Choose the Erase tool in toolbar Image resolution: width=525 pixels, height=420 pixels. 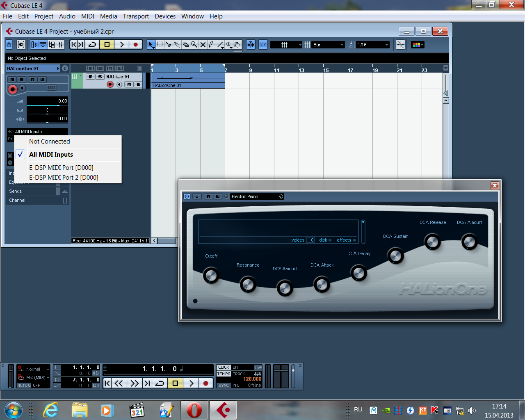click(185, 45)
